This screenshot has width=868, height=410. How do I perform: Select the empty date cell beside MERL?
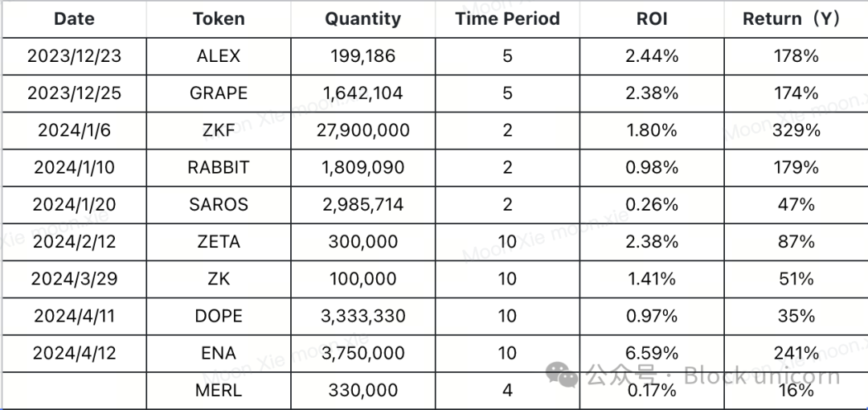pos(74,390)
